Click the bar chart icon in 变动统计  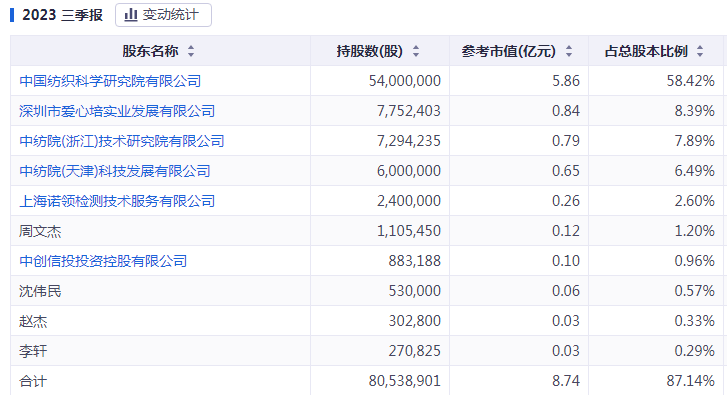131,15
